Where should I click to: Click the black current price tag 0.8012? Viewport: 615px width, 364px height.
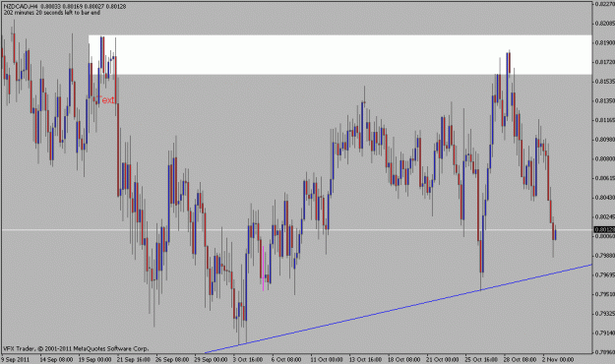604,230
